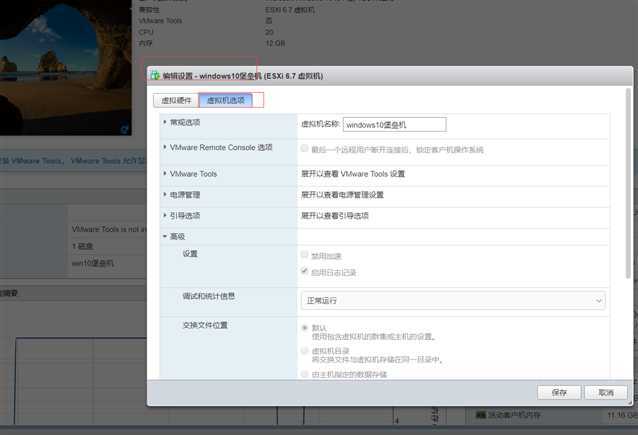Click the VM icon in dialog title
Screen dimensions: 638x435
(x=155, y=76)
